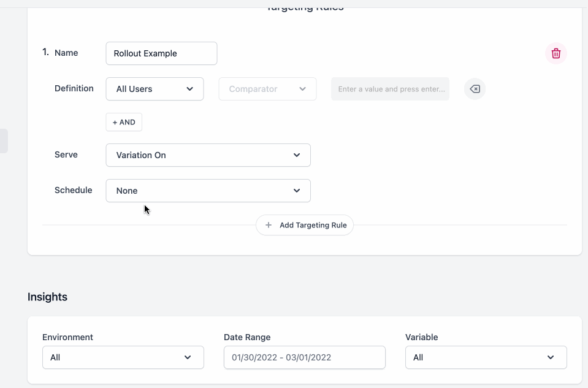
Task: Click the chevron on the Variation On selector
Action: [x=297, y=155]
